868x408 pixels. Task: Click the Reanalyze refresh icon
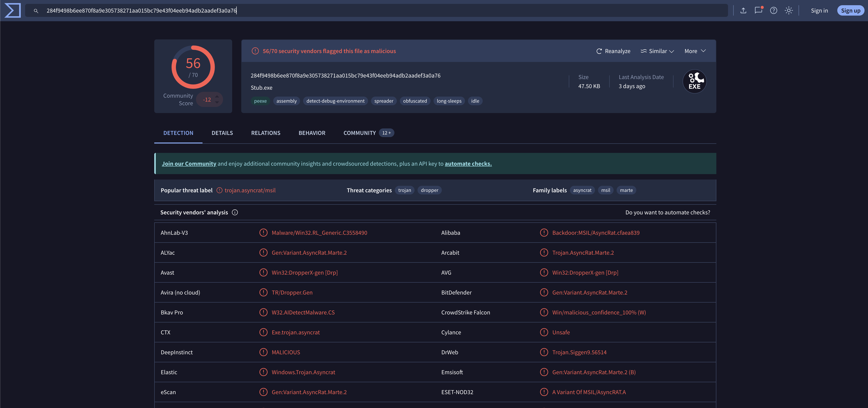point(599,51)
